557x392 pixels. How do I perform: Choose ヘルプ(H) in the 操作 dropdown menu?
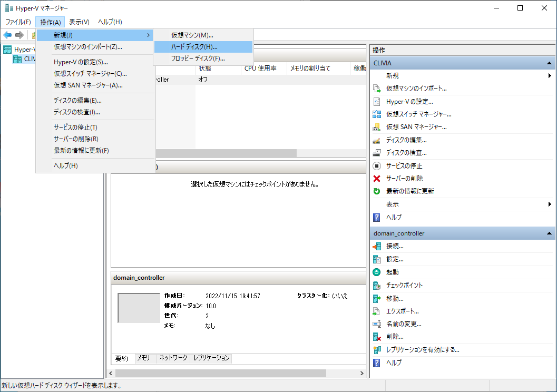click(95, 166)
